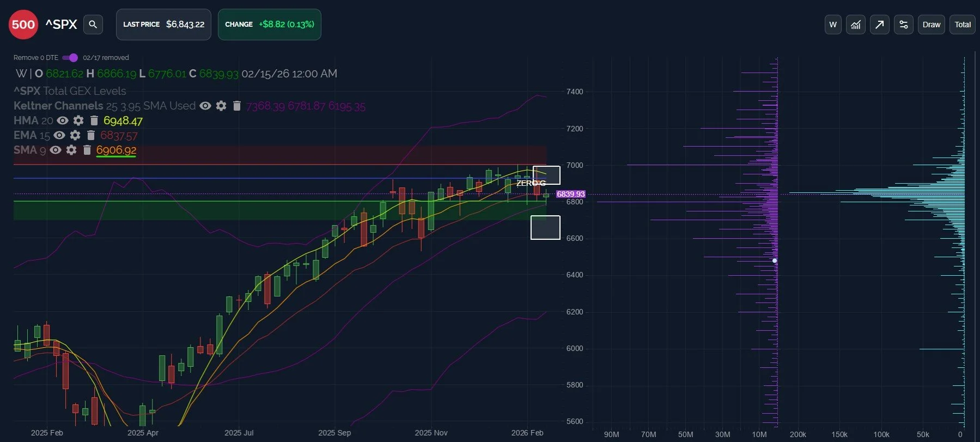Viewport: 980px width, 442px height.
Task: Open SMA 9 settings gear
Action: [71, 150]
